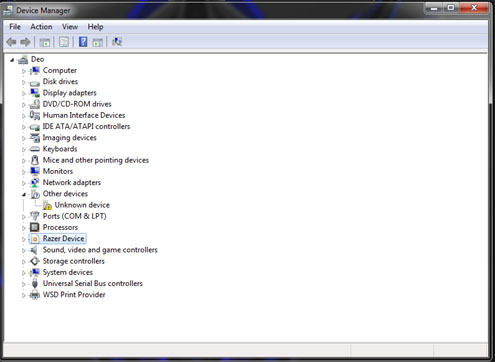The image size is (495, 362).
Task: Click the Processors category icon
Action: (35, 227)
